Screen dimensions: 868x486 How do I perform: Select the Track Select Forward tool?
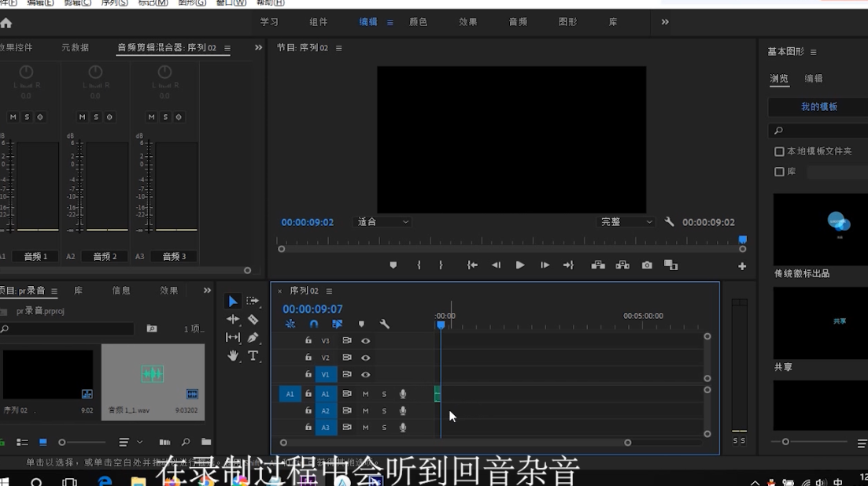point(253,300)
